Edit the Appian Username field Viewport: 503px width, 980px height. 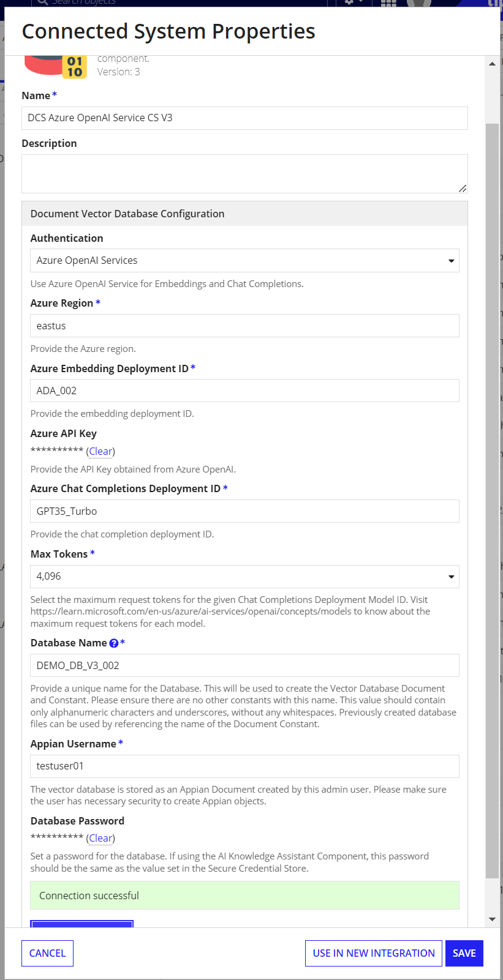tap(244, 766)
